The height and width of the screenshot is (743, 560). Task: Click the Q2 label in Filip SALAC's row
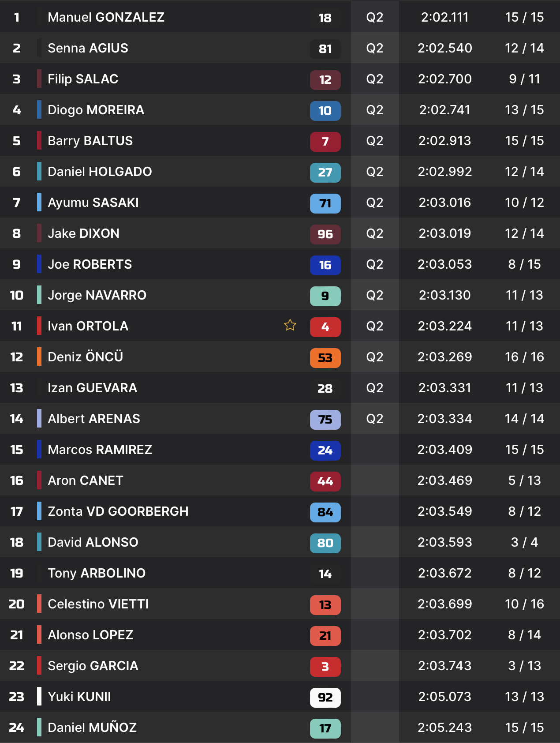(375, 79)
